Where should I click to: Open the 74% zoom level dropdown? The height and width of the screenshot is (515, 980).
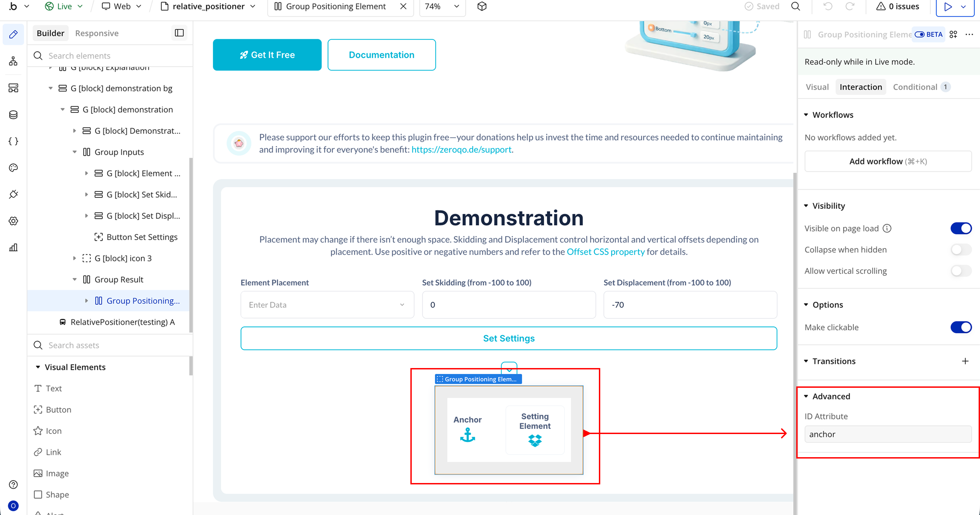tap(442, 6)
